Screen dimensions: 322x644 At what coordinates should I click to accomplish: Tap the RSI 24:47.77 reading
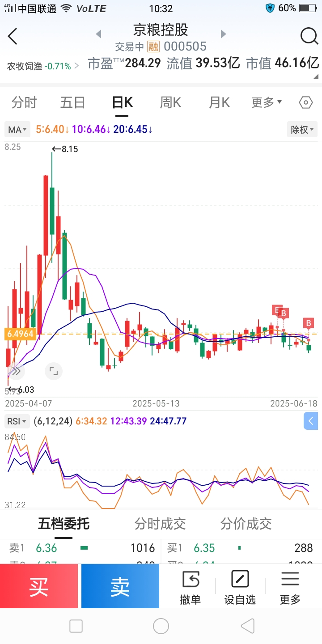[x=168, y=421]
